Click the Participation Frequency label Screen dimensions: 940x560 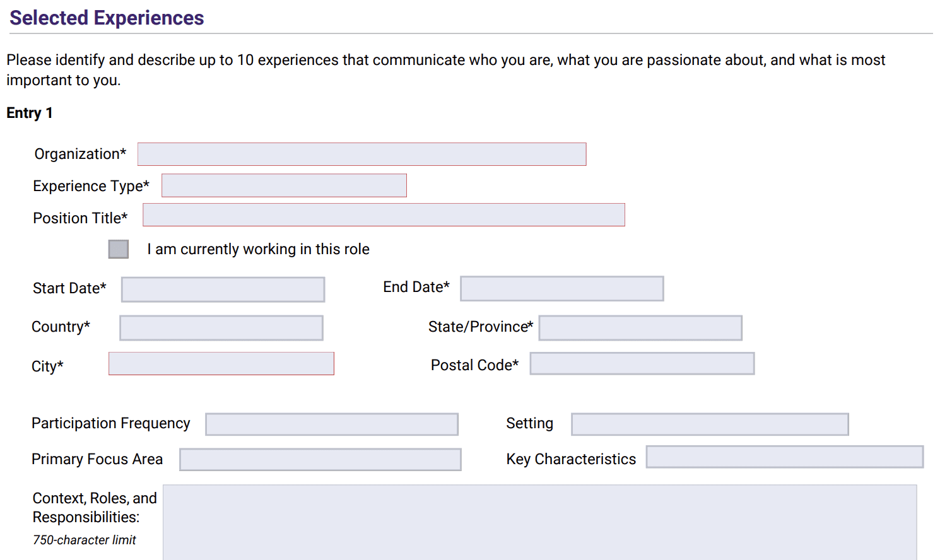coord(110,423)
